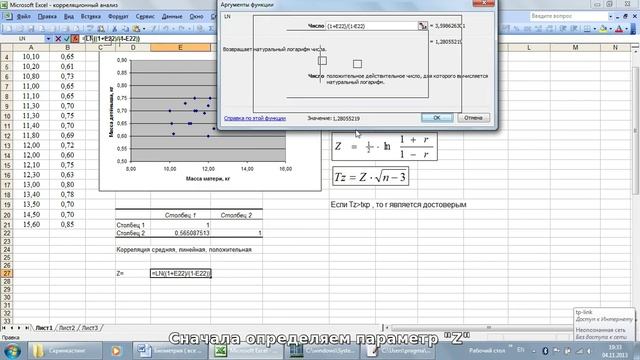The width and height of the screenshot is (640, 360).
Task: Click the collapse dialog icon beside Число field
Action: pos(422,26)
